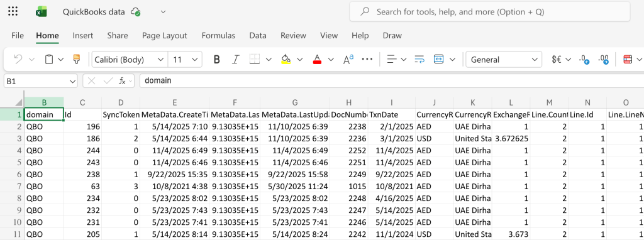Expand the alignment options arrow
644x240 pixels.
(x=403, y=60)
